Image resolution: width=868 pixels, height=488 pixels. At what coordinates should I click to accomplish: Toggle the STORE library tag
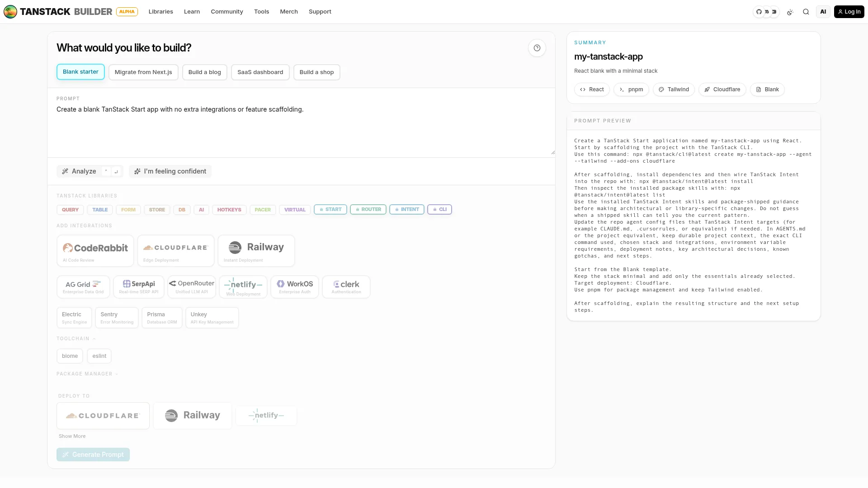pos(157,210)
